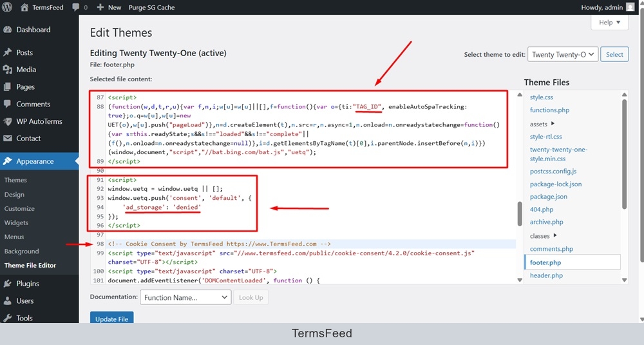
Task: Open twenty-twenty-one-style.min.css file
Action: coord(558,154)
